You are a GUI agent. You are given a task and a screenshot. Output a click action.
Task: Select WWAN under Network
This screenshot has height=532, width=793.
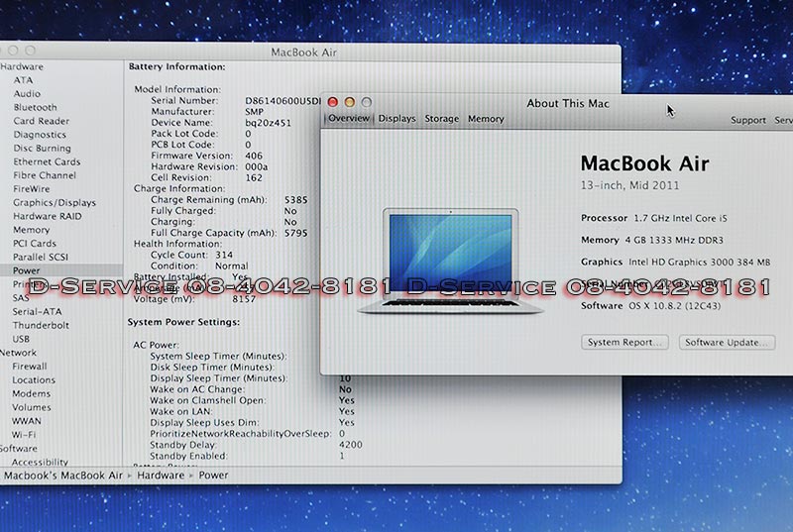coord(27,421)
